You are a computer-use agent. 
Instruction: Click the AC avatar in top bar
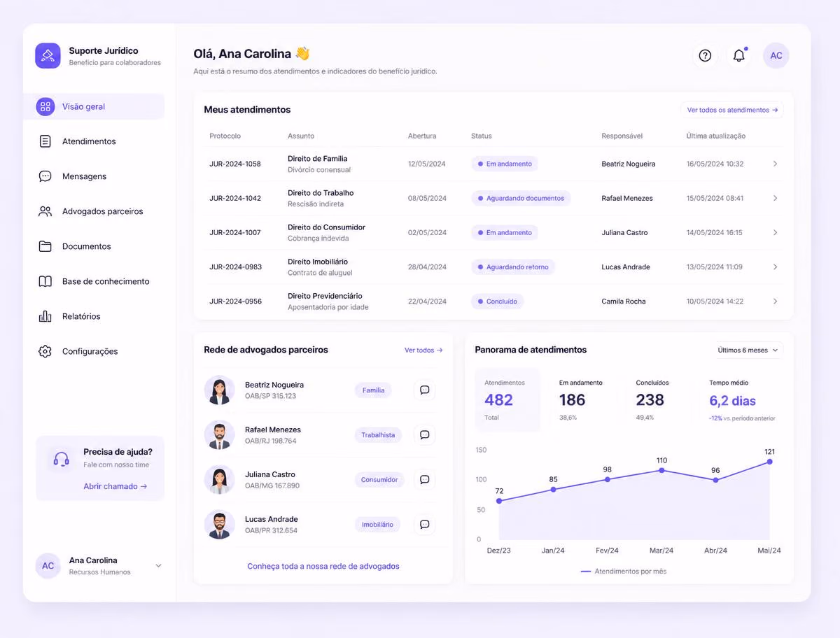click(x=776, y=56)
